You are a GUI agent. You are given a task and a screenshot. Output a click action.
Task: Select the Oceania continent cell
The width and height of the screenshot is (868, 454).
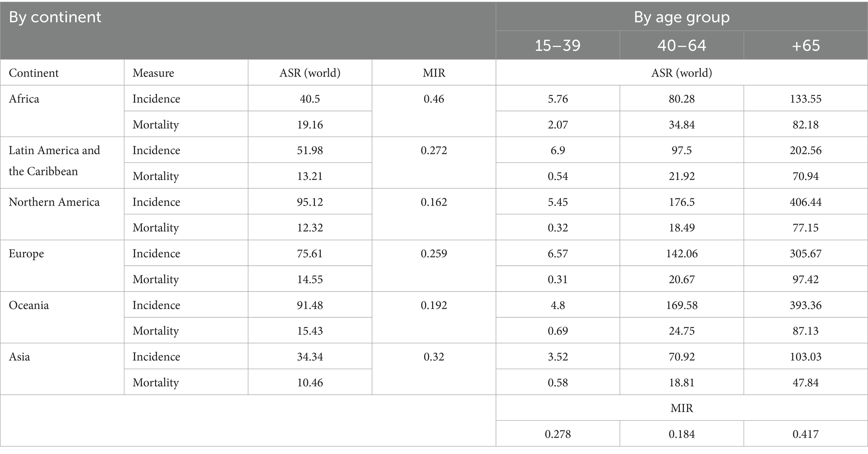pyautogui.click(x=29, y=305)
